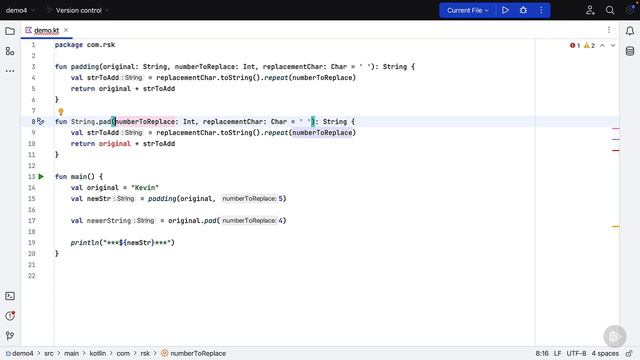640x360 pixels.
Task: Click the warnings count indicator
Action: click(x=589, y=45)
